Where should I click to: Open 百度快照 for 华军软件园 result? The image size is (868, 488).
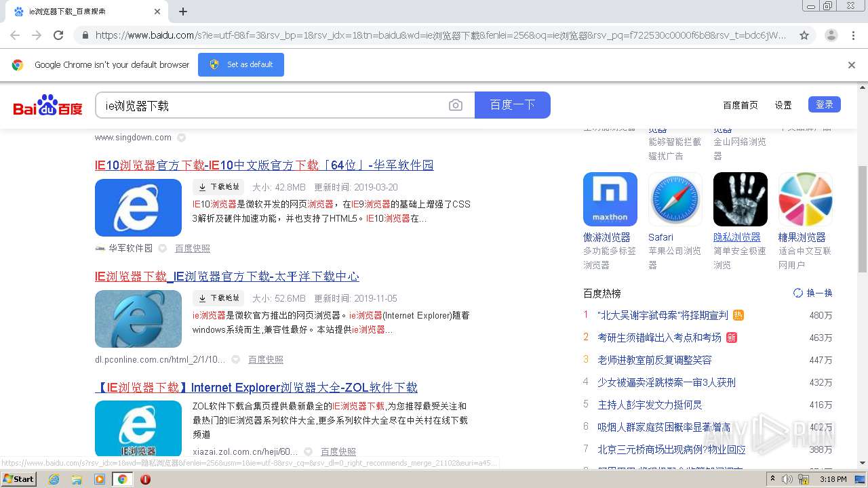(x=193, y=249)
